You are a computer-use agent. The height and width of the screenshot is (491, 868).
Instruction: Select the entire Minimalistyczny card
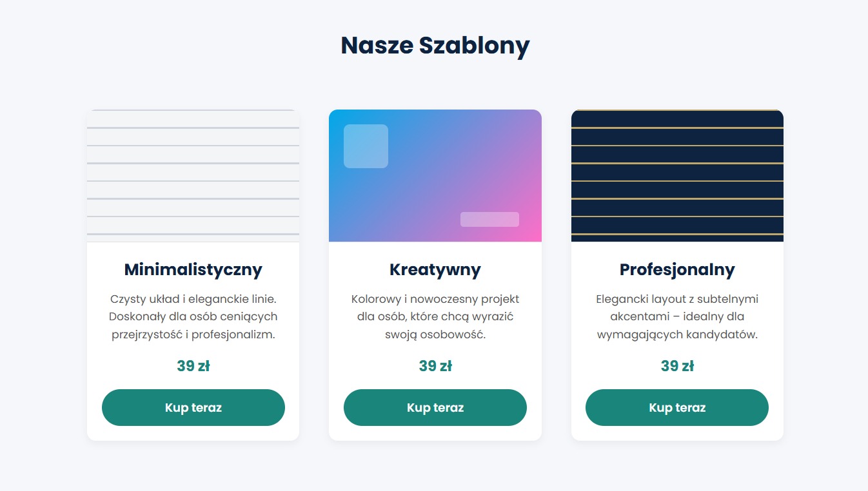[193, 274]
